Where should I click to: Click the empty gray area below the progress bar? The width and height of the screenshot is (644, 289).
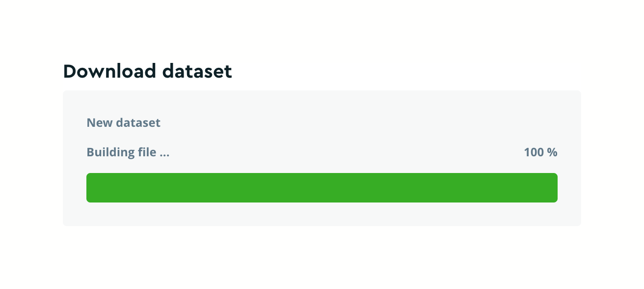(x=322, y=214)
